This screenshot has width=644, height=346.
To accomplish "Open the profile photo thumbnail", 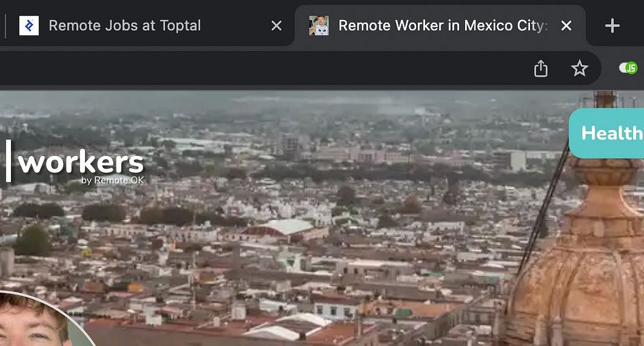I will (43, 320).
